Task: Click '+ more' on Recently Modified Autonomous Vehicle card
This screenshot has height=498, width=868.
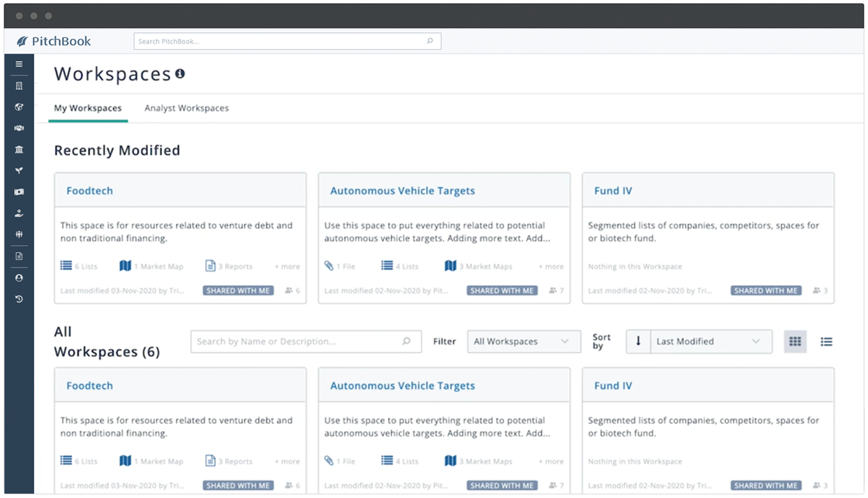Action: (x=551, y=267)
